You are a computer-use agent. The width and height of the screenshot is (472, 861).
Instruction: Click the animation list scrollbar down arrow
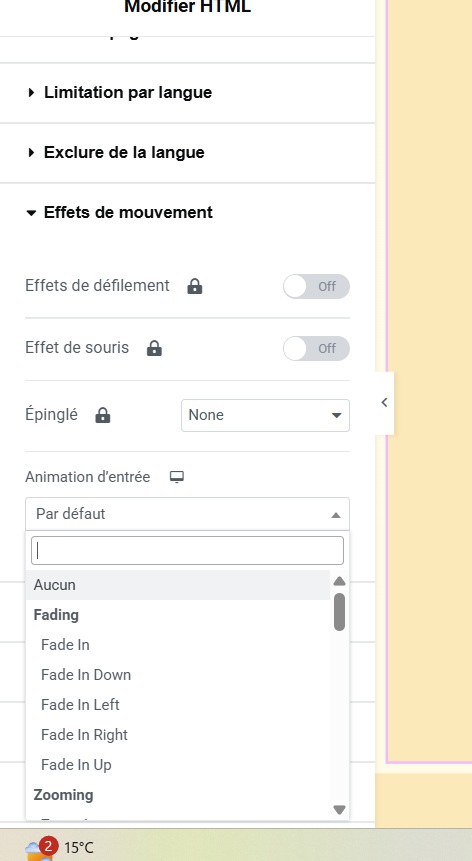coord(339,810)
